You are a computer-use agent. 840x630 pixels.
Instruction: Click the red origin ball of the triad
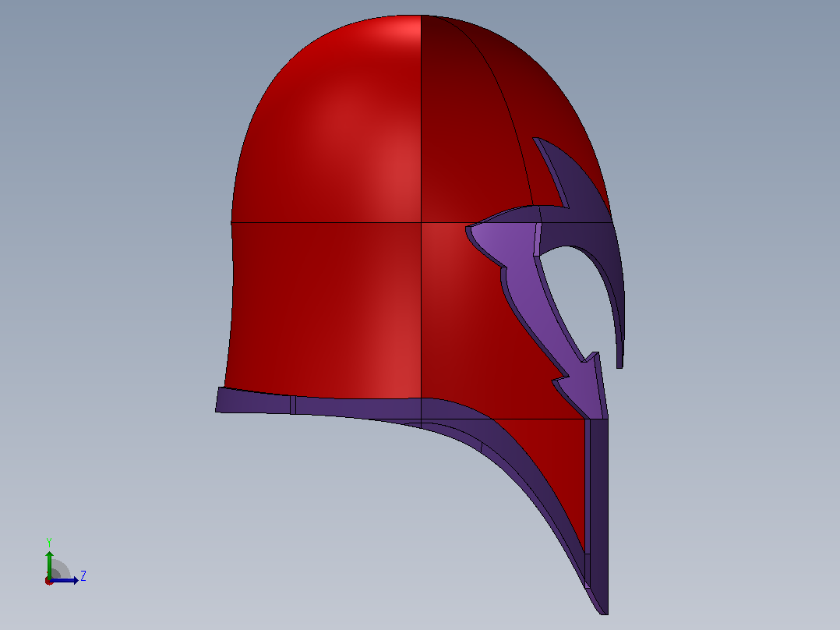pyautogui.click(x=49, y=581)
